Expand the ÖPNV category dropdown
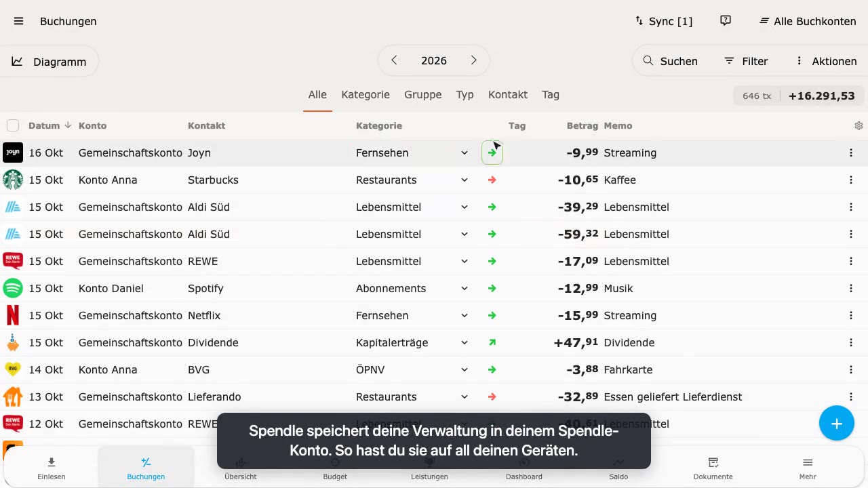The height and width of the screenshot is (488, 868). click(465, 369)
